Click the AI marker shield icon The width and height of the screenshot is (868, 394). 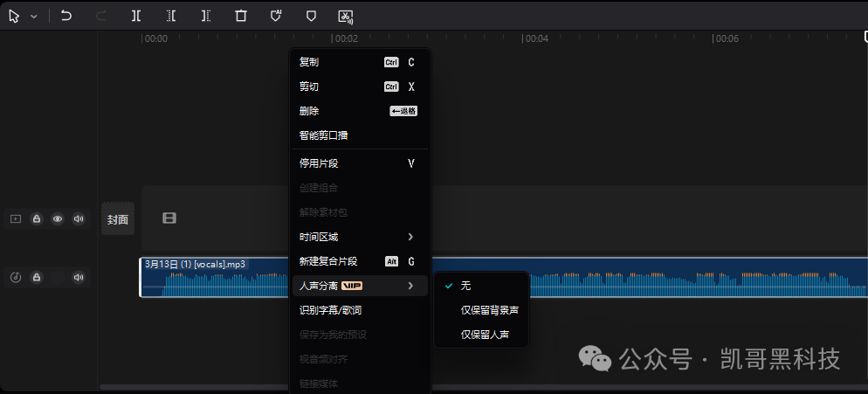(276, 16)
